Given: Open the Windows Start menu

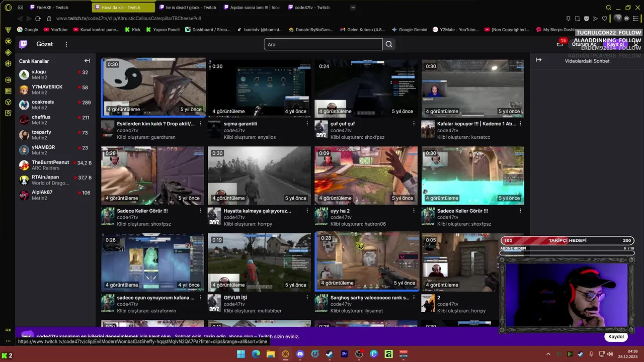Looking at the screenshot, I should (241, 354).
